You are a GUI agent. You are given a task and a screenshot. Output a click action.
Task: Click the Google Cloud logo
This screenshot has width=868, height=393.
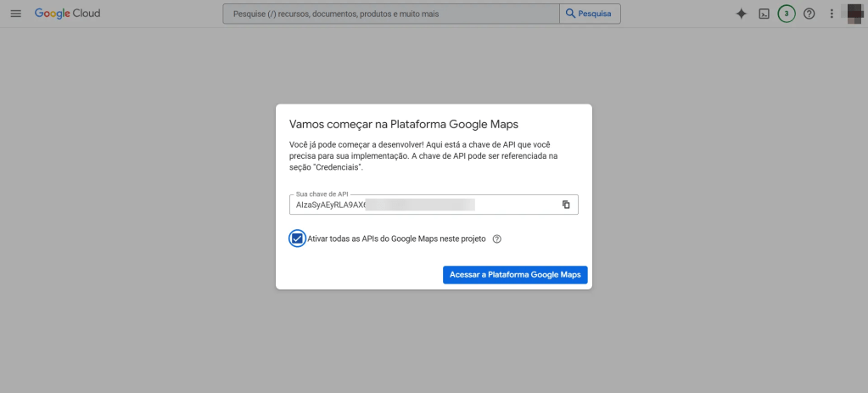point(66,14)
